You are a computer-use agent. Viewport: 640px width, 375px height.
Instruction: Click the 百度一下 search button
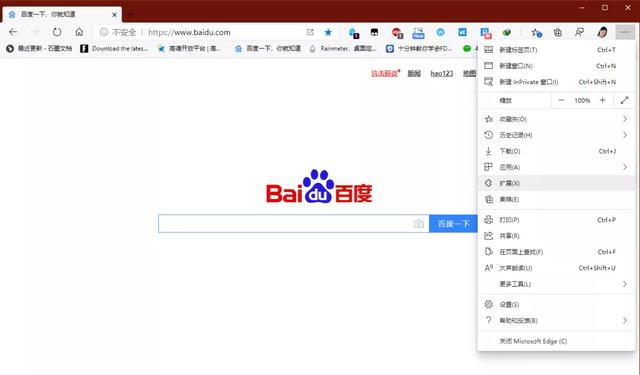tap(453, 224)
